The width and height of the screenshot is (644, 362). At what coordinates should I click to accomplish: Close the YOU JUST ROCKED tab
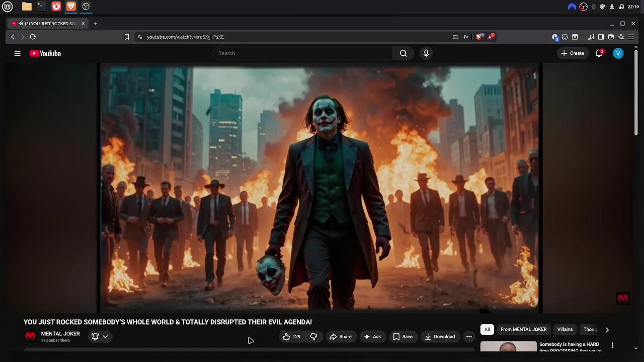coord(83,24)
